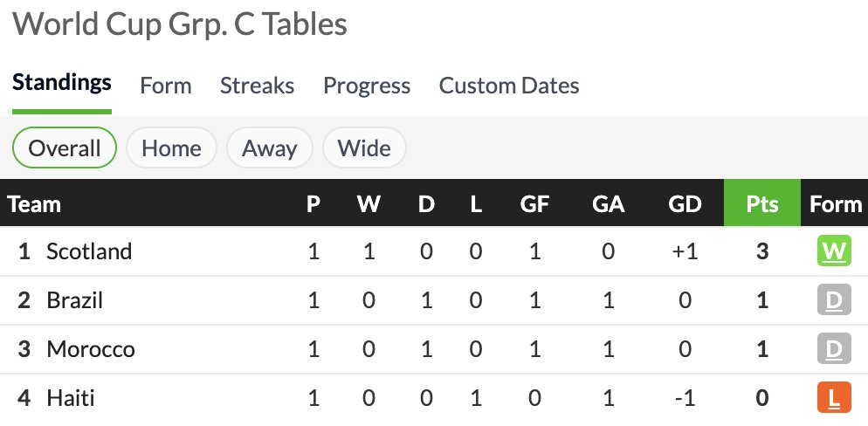Open the Morocco team link
Image resolution: width=868 pixels, height=426 pixels.
click(x=91, y=349)
